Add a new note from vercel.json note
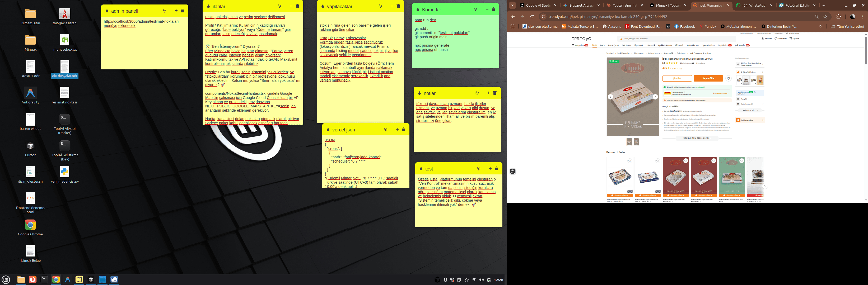 tap(397, 129)
